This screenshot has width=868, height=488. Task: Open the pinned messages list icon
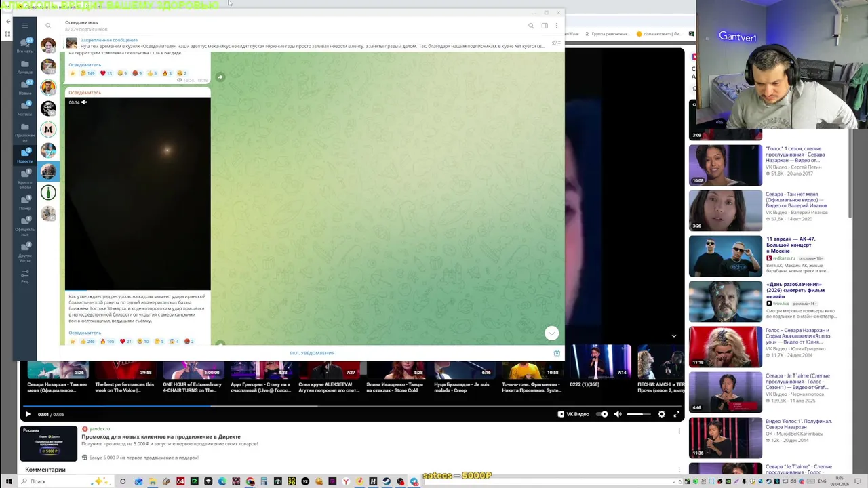[555, 43]
